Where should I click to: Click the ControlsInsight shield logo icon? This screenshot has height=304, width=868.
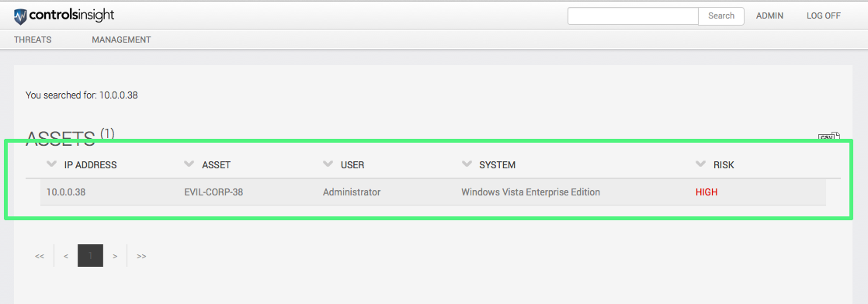tap(20, 16)
